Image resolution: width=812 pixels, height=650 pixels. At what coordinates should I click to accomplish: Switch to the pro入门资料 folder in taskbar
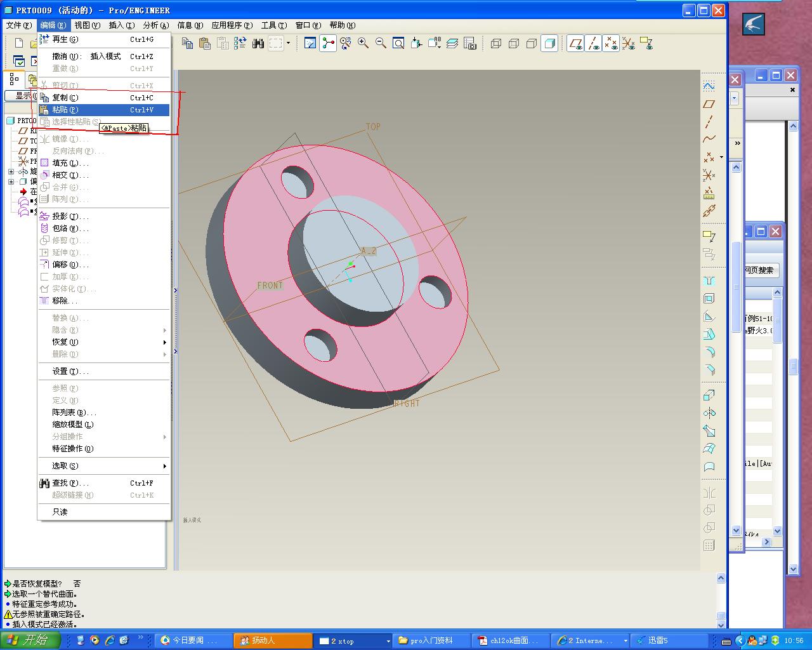(x=431, y=640)
